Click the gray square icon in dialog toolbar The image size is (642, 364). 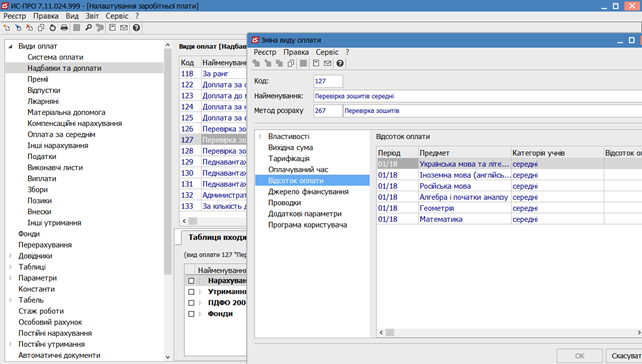tap(303, 63)
